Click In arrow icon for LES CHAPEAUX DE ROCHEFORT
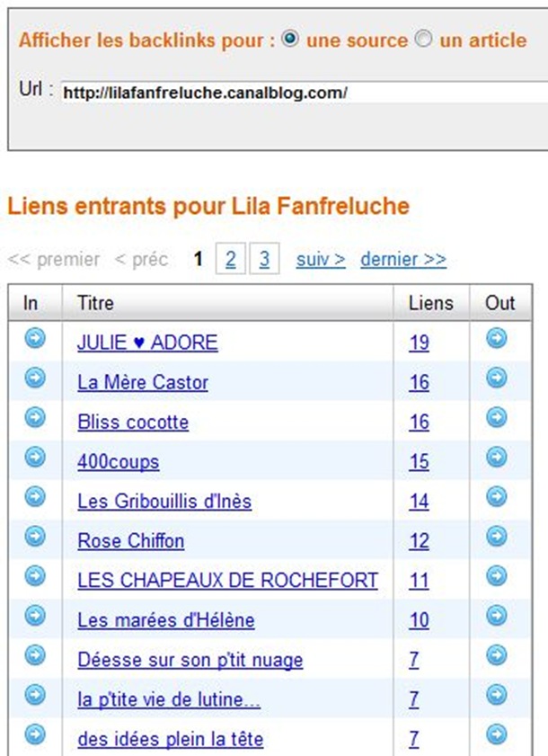The width and height of the screenshot is (548, 756). [35, 575]
